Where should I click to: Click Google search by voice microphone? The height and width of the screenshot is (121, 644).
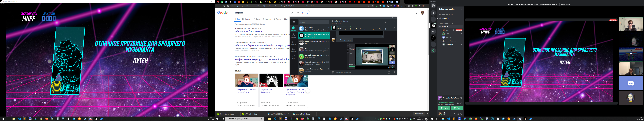click(302, 13)
